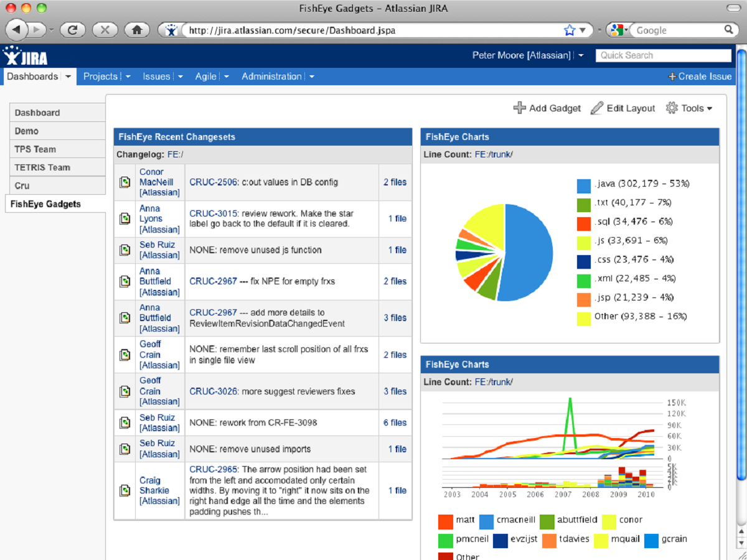Select the FishEye Gadgets tab
747x560 pixels.
click(x=55, y=204)
